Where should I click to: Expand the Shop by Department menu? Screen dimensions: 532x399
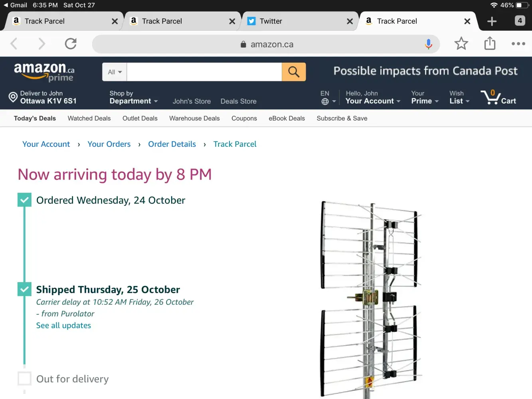[133, 97]
